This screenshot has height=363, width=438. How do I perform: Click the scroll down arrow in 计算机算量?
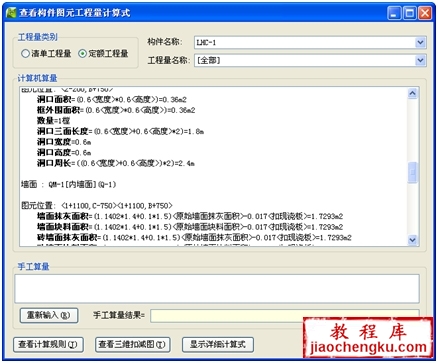(412, 240)
